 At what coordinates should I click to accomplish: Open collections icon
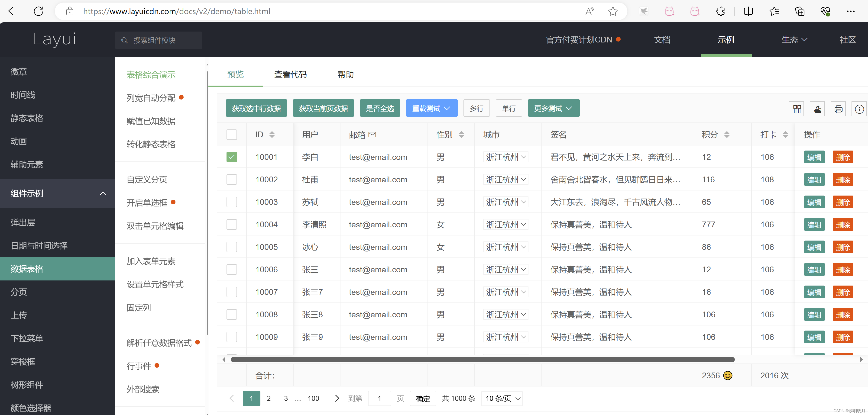coord(800,11)
